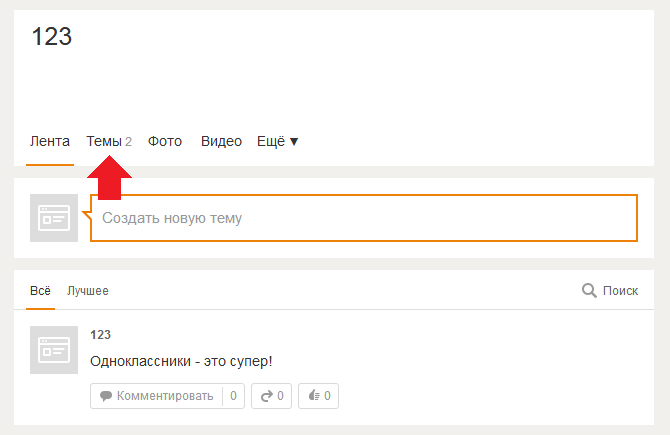
Task: Click the speech bubble comment icon
Action: [106, 396]
